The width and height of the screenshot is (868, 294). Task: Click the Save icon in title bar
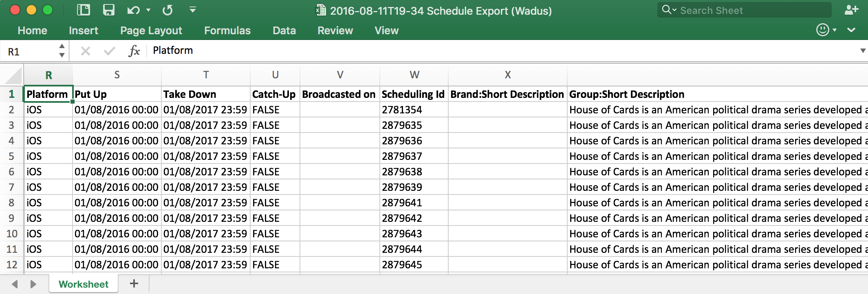click(108, 10)
